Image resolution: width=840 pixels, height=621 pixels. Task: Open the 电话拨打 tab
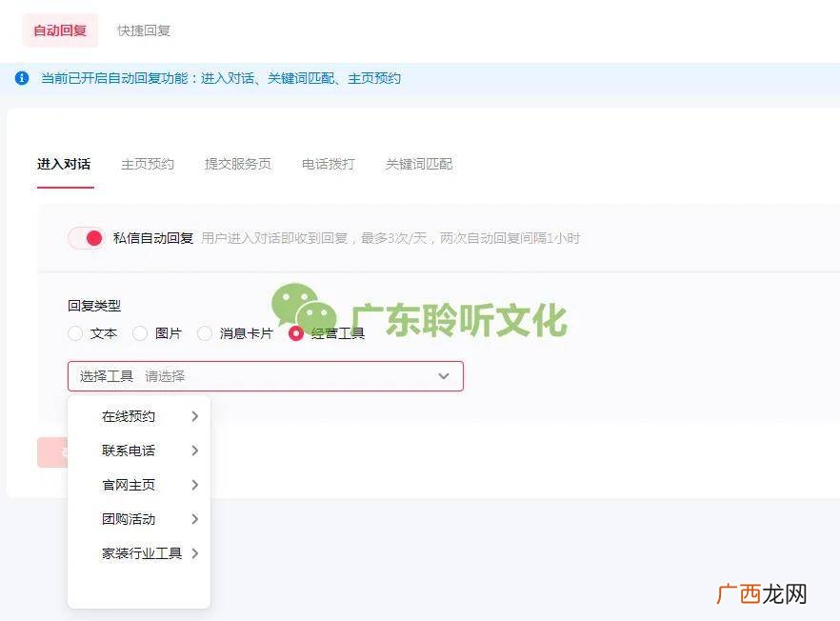click(x=329, y=164)
